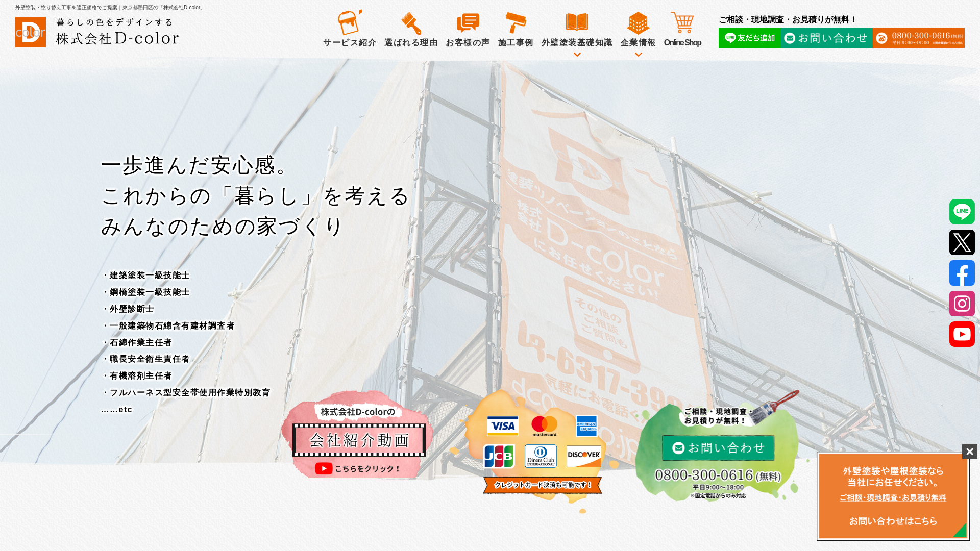The height and width of the screenshot is (551, 980).
Task: Open the 選ばれる理由 menu item
Action: 411,42
